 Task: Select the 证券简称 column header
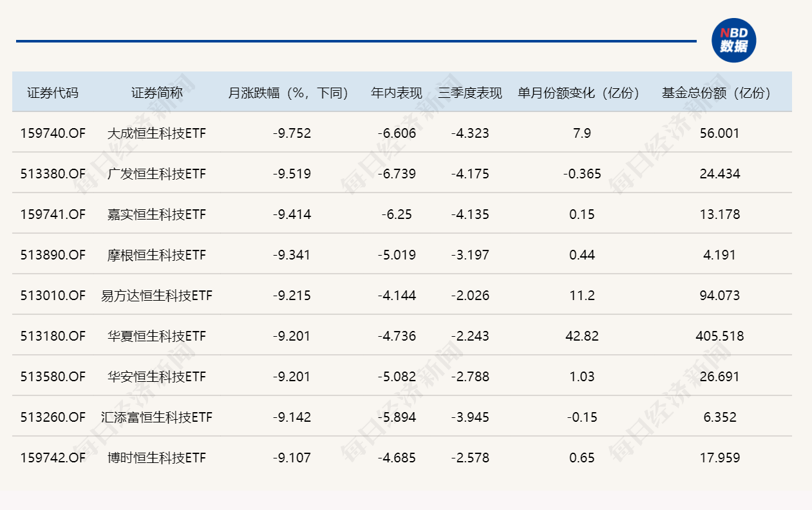tap(157, 93)
